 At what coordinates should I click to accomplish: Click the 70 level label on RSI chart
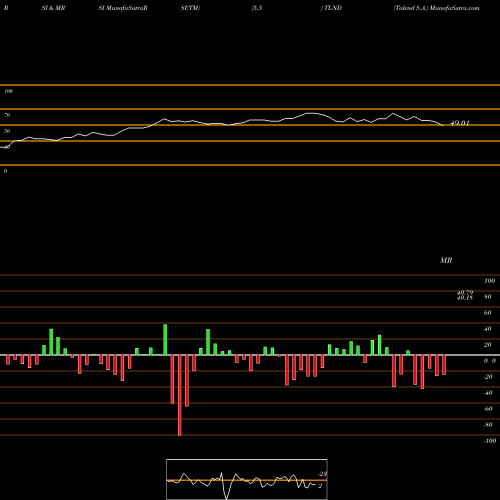coord(7,115)
